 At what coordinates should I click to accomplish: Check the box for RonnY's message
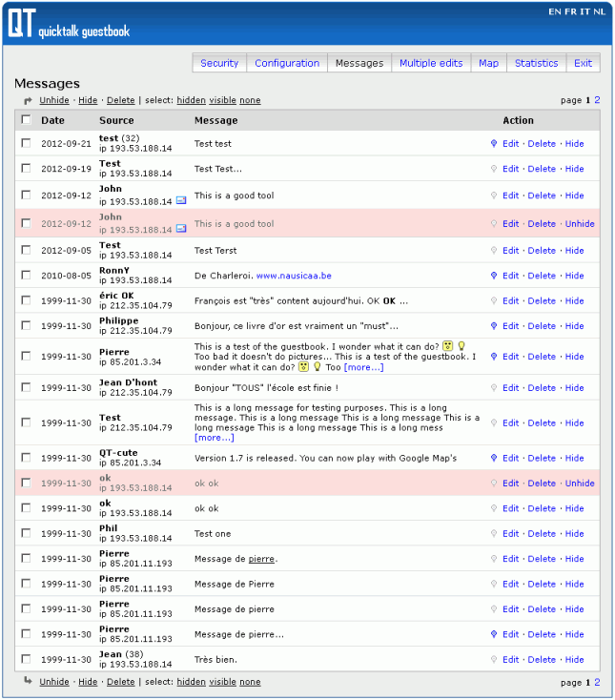(27, 276)
